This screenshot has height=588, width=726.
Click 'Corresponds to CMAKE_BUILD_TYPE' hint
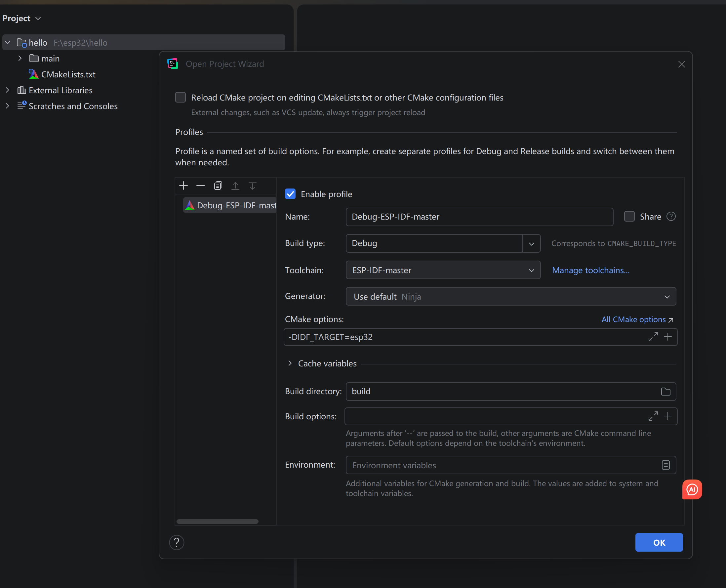pyautogui.click(x=614, y=243)
